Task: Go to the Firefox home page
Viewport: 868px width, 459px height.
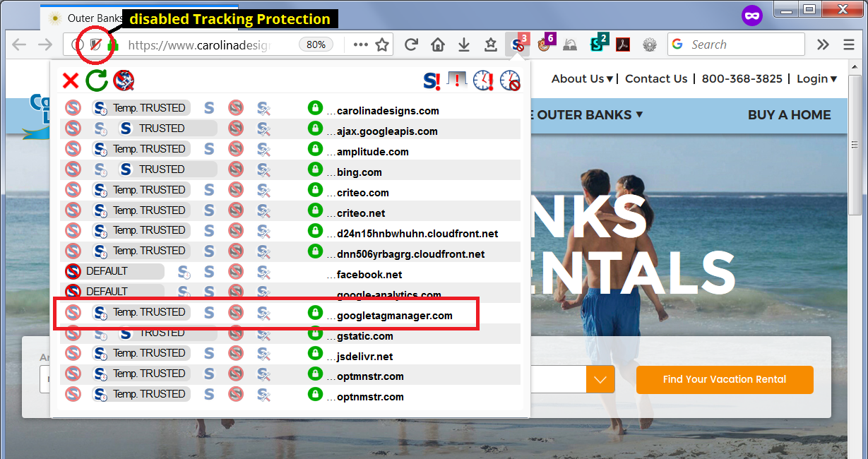Action: coord(438,44)
